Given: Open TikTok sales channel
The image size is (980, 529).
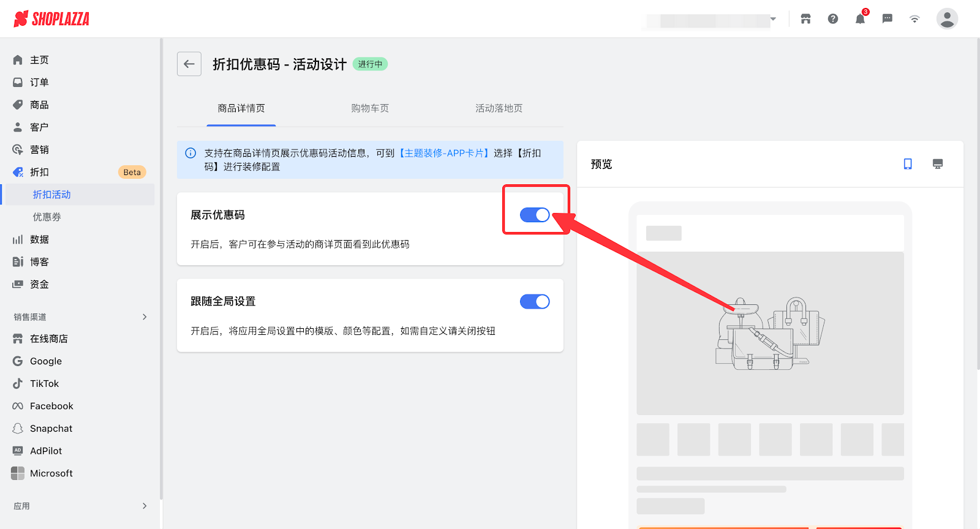Looking at the screenshot, I should click(44, 384).
